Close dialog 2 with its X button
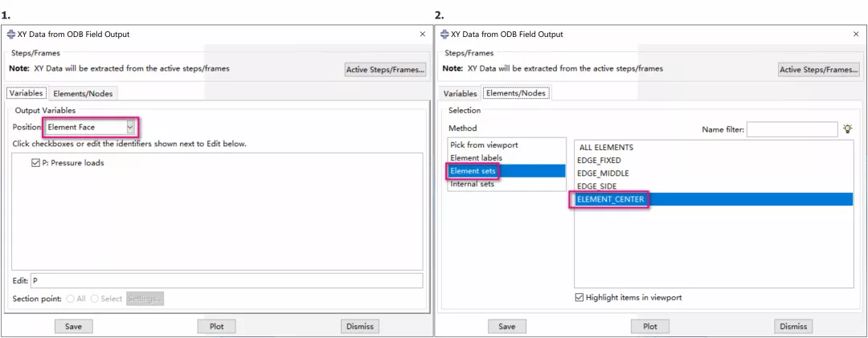Viewport: 868px width, 338px height. pos(855,35)
